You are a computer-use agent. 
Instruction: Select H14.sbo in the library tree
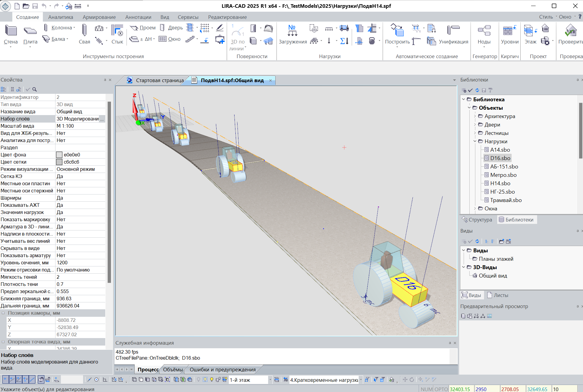coord(500,183)
